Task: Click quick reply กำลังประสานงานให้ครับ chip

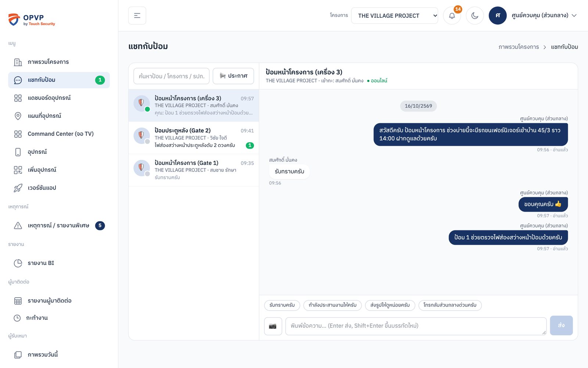Action: click(333, 305)
